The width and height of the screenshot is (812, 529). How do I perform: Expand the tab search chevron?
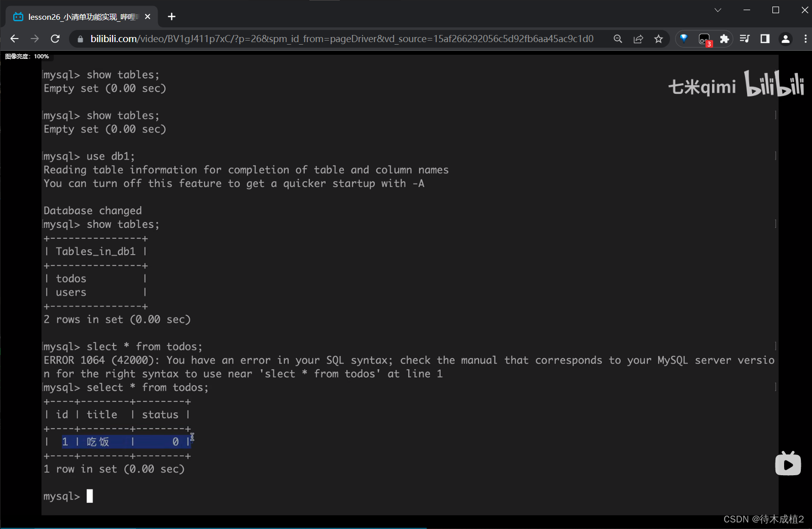tap(718, 10)
